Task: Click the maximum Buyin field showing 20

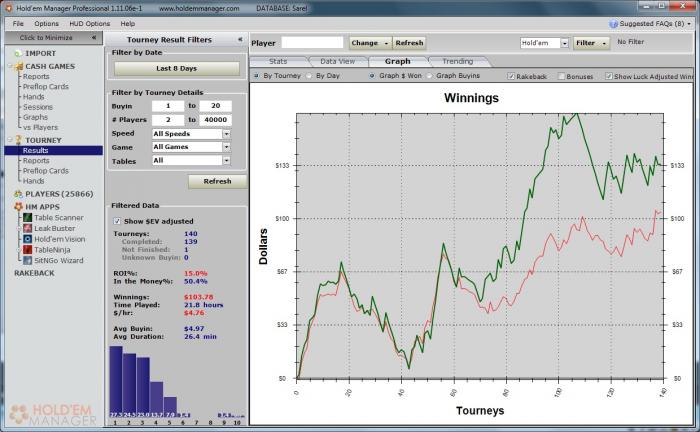Action: 216,106
